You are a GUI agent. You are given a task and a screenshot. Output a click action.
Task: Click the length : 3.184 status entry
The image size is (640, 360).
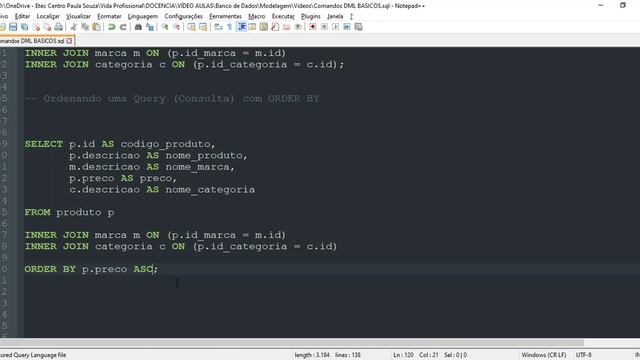pos(312,355)
